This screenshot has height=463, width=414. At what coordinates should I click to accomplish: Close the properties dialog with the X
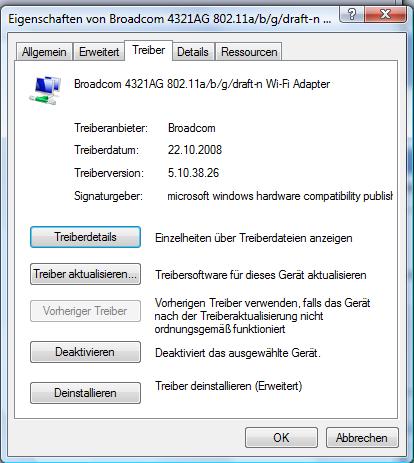385,15
